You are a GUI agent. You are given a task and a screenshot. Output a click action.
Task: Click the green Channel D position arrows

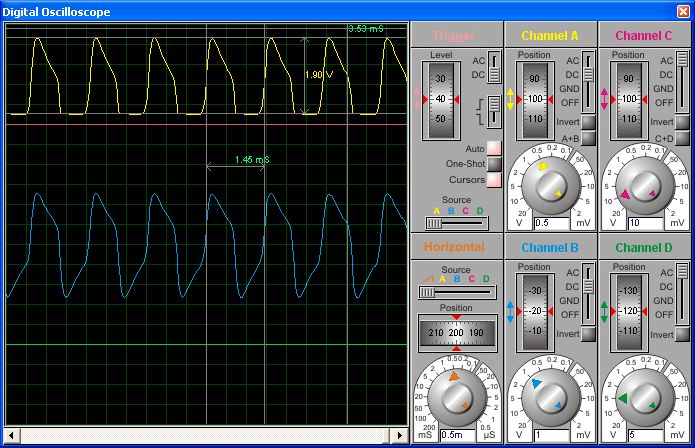tap(604, 312)
